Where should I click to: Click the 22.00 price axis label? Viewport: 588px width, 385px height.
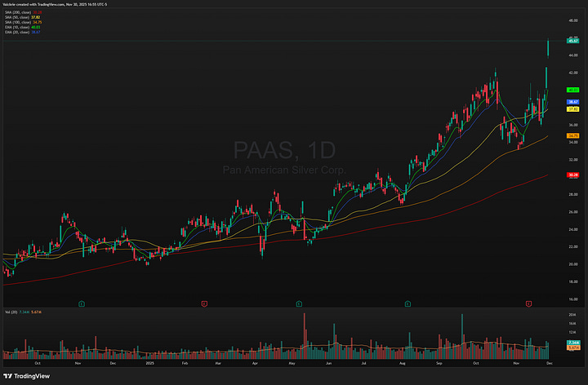(x=573, y=247)
